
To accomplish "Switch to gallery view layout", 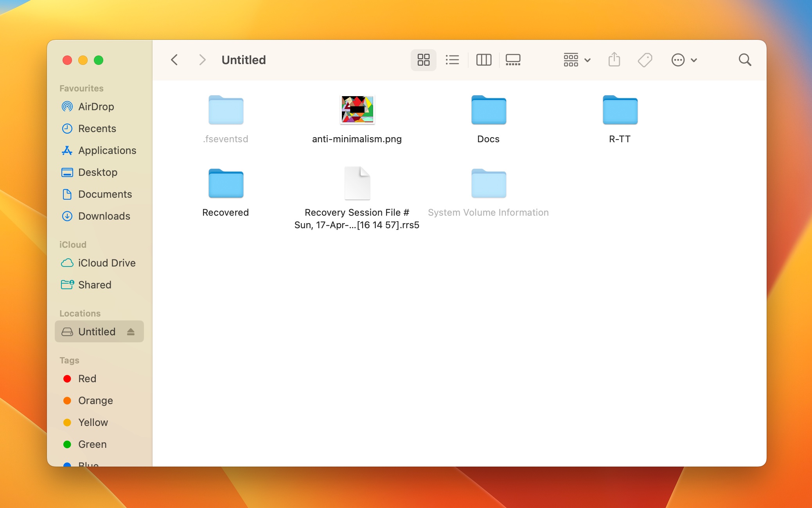I will coord(513,60).
